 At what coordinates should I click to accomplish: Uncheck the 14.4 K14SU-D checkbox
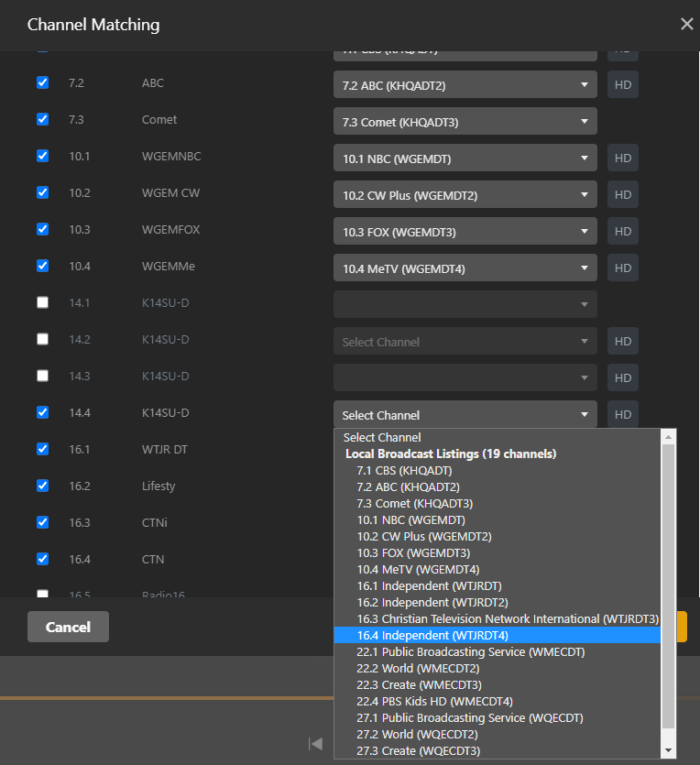tap(43, 412)
